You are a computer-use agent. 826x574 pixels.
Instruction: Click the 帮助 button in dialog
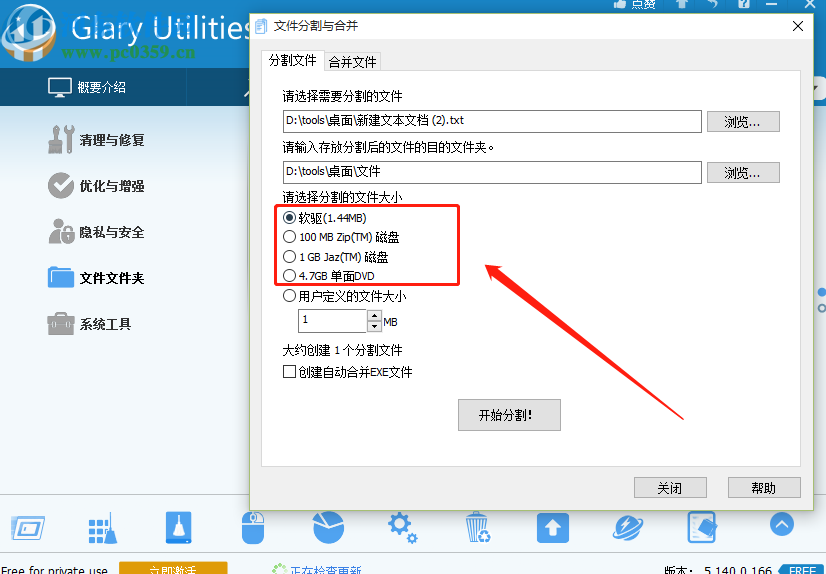(x=764, y=488)
